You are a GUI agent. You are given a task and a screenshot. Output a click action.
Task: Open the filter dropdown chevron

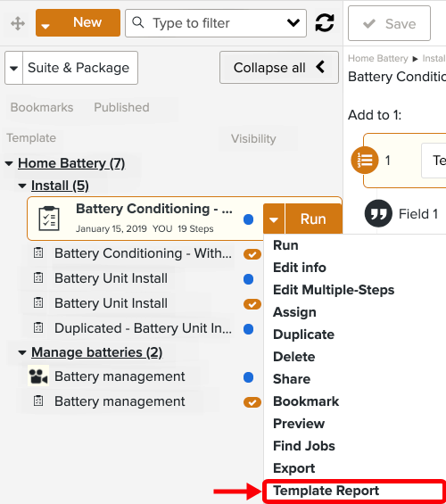pyautogui.click(x=293, y=23)
